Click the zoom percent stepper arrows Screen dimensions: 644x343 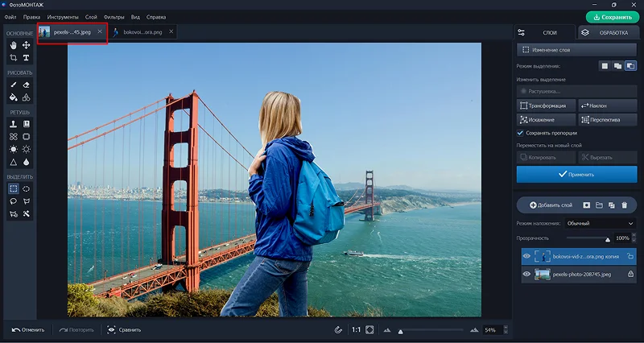click(x=506, y=330)
